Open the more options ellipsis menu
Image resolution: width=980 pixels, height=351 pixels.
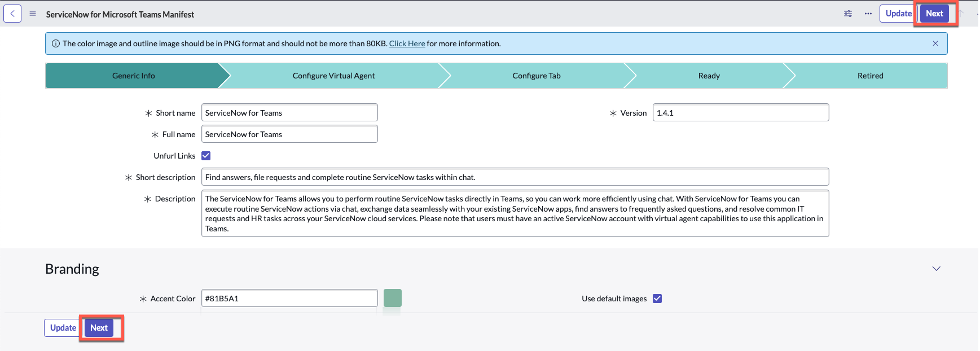868,14
